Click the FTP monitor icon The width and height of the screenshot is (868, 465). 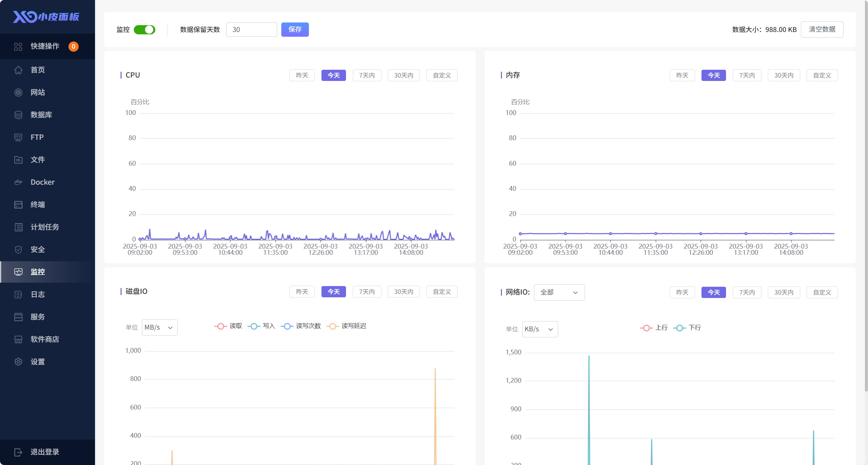[18, 137]
